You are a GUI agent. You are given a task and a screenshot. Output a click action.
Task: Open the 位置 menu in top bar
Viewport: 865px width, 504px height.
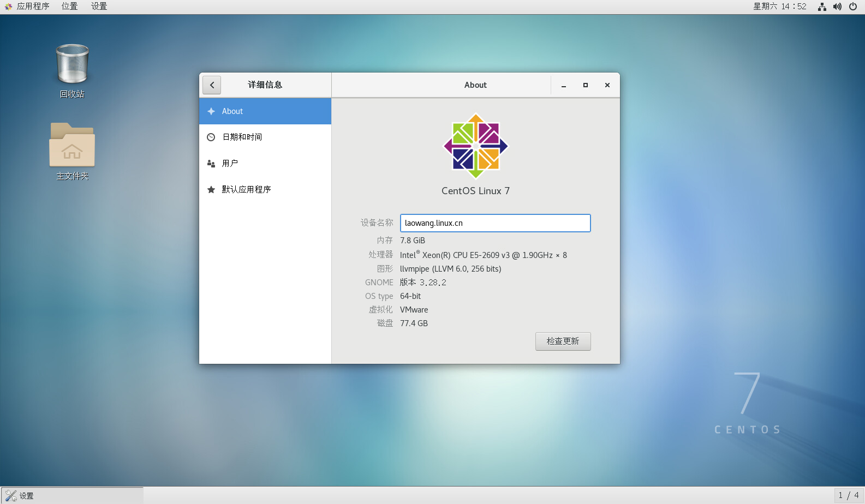[x=69, y=7]
